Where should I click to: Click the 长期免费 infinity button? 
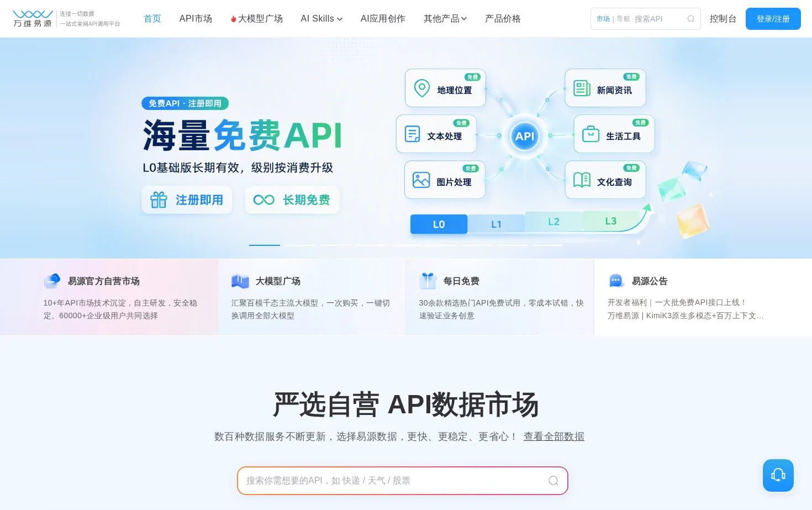(292, 199)
